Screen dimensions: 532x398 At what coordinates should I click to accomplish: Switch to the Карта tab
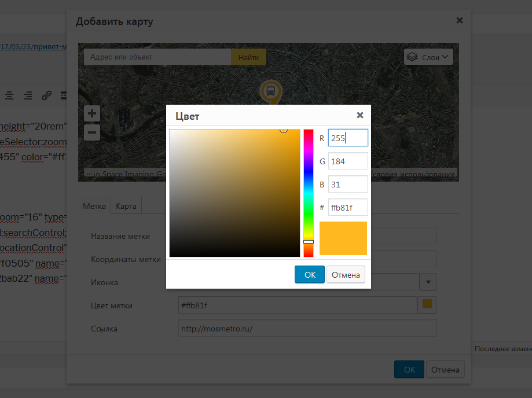pyautogui.click(x=126, y=206)
